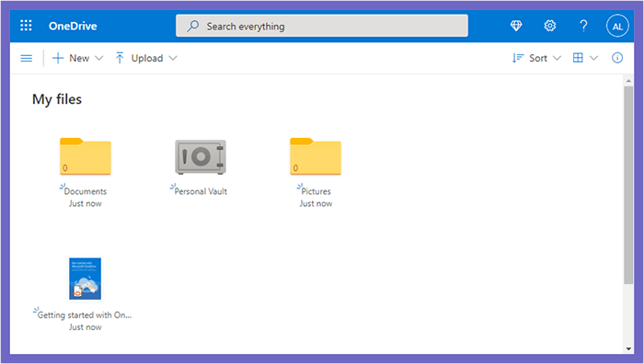Open Settings gear icon
Image resolution: width=644 pixels, height=364 pixels.
click(x=549, y=26)
